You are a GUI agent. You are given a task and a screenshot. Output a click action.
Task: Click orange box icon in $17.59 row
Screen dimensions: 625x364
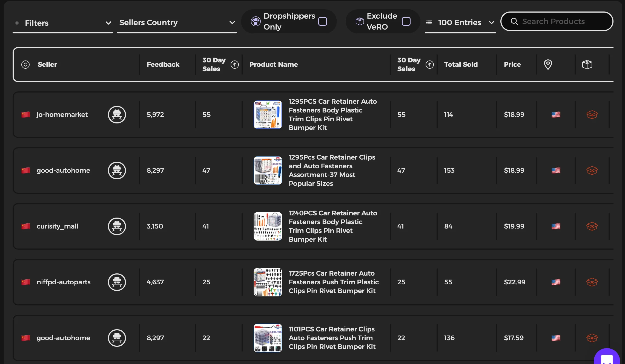[592, 338]
